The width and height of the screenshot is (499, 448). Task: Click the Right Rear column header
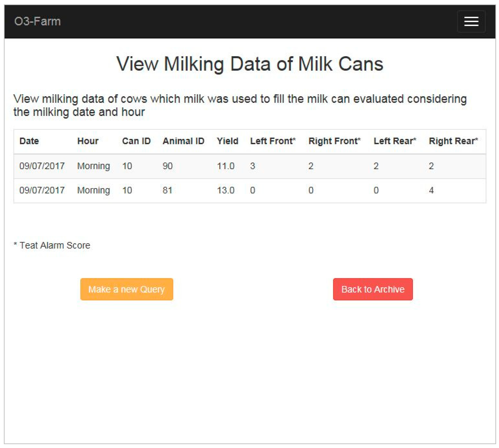click(453, 141)
